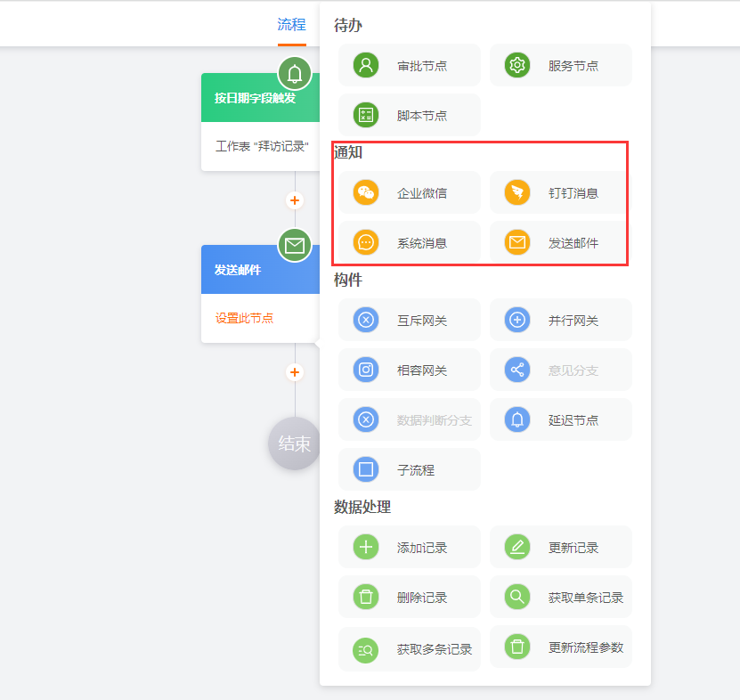
Task: Select the 子流程 label
Action: (x=416, y=470)
